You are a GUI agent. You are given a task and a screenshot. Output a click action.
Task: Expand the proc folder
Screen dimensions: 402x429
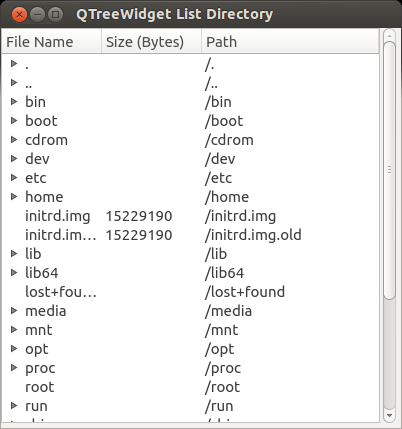coord(14,367)
